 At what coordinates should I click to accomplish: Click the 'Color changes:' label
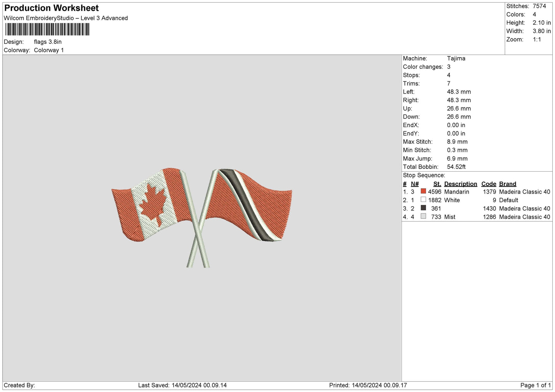click(x=423, y=67)
